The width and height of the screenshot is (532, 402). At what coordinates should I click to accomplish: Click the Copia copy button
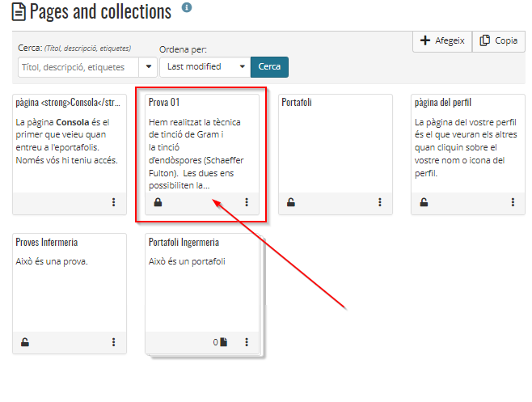[498, 41]
